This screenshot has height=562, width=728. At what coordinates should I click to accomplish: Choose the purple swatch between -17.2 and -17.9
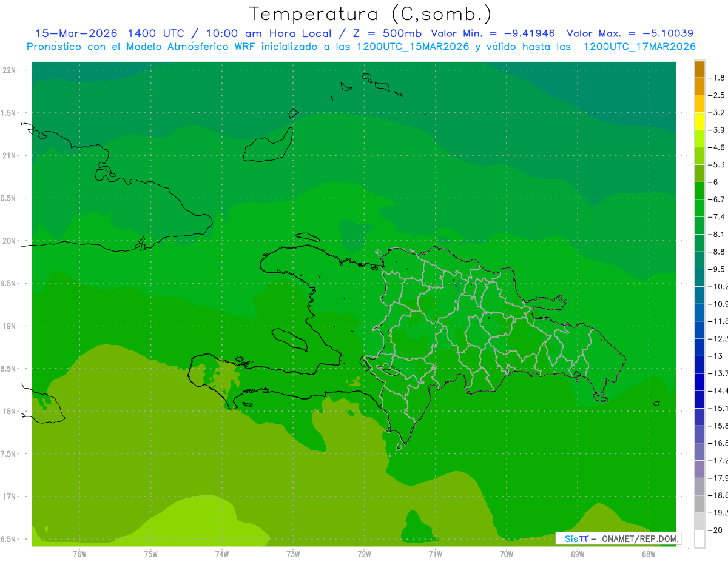pyautogui.click(x=699, y=469)
